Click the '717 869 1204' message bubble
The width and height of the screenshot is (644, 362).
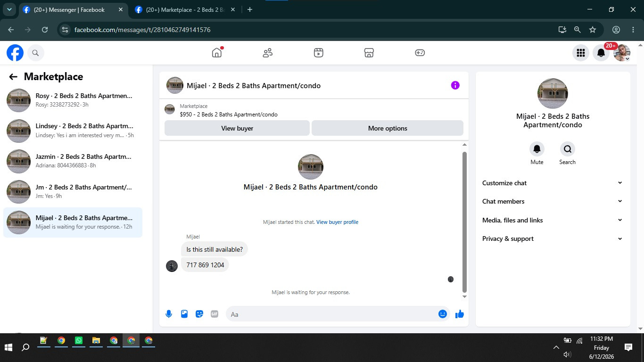pos(205,265)
